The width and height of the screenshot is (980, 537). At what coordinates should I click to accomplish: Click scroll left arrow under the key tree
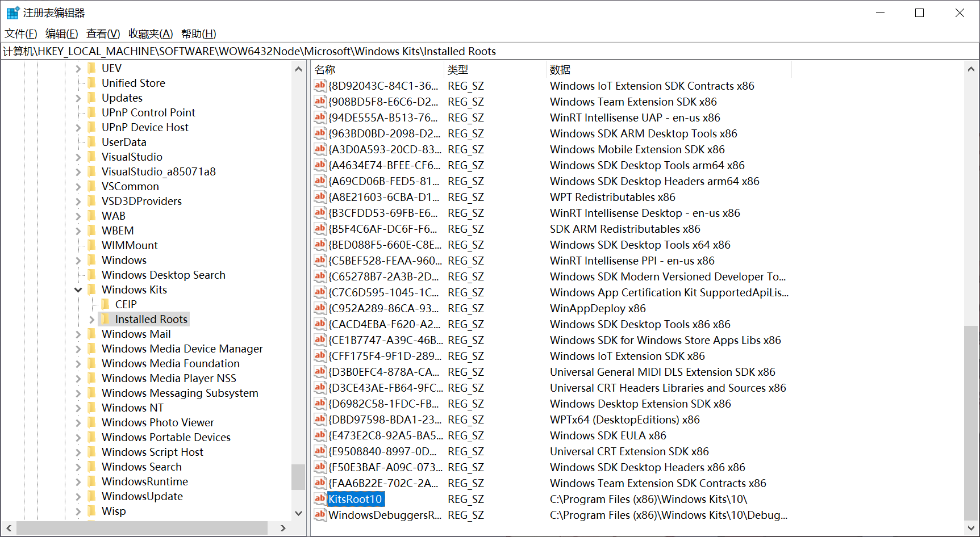(x=9, y=528)
